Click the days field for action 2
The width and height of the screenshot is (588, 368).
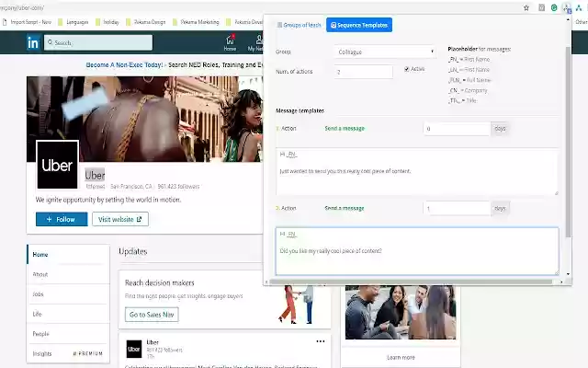(x=457, y=208)
